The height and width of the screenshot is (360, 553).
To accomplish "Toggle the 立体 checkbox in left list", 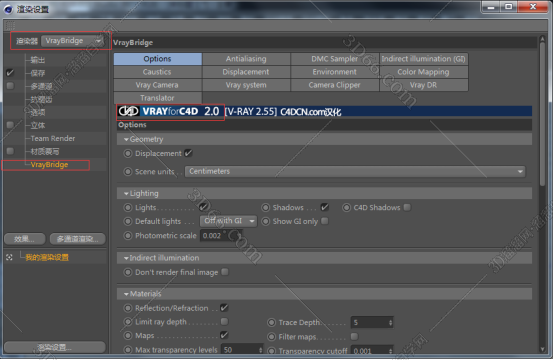I will [10, 125].
